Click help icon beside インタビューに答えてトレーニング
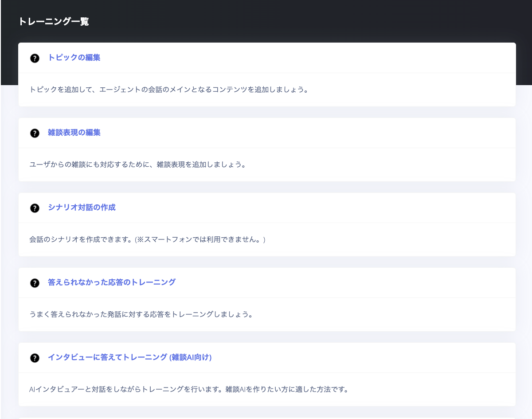Screen dimensions: 532x419 pyautogui.click(x=35, y=358)
